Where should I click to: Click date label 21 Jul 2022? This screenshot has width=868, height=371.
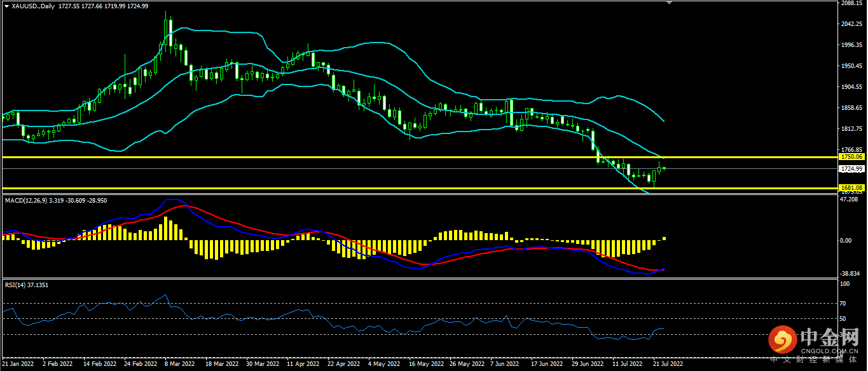coord(668,365)
